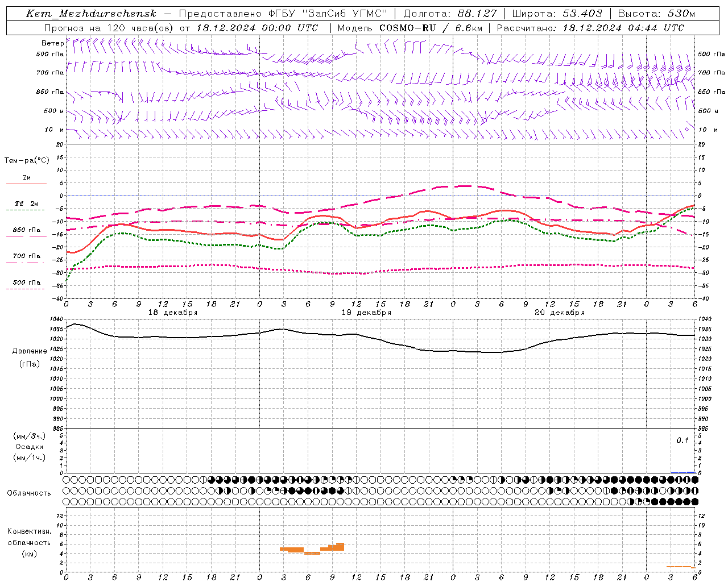Click the small blue precipitation bar
This screenshot has width=728, height=582.
click(691, 472)
